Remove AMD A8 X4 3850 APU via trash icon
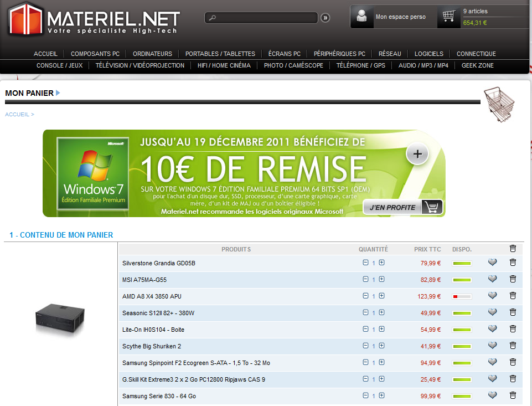Viewport: 532px width, 406px height. coord(513,296)
